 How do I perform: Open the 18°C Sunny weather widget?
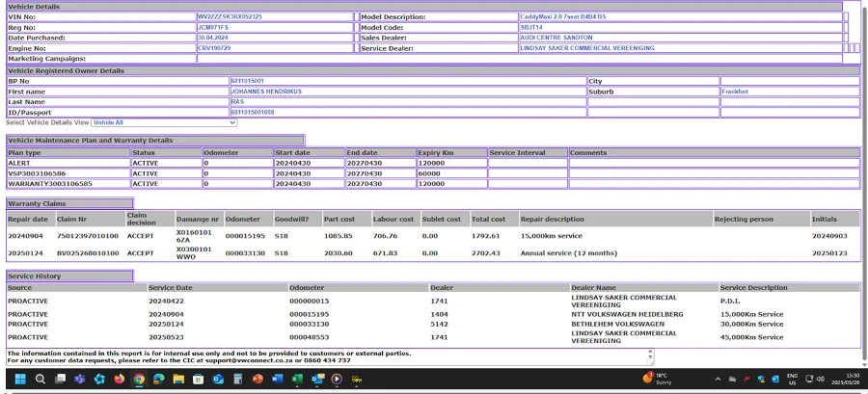point(656,380)
